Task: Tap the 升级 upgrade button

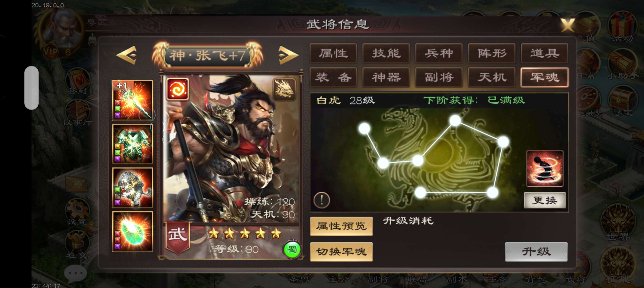Action: (536, 252)
